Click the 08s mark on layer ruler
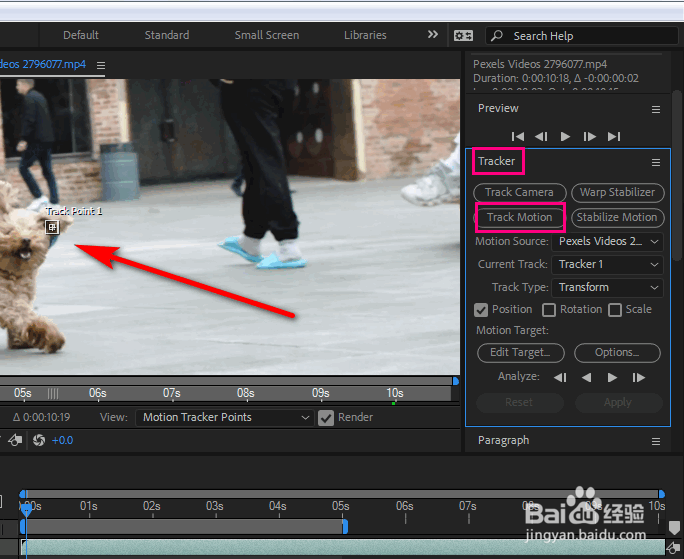The image size is (684, 559). point(246,393)
